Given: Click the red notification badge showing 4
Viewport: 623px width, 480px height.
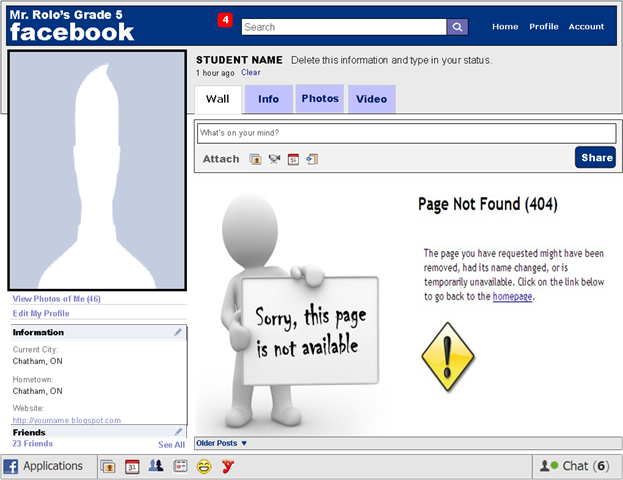Looking at the screenshot, I should tap(225, 20).
